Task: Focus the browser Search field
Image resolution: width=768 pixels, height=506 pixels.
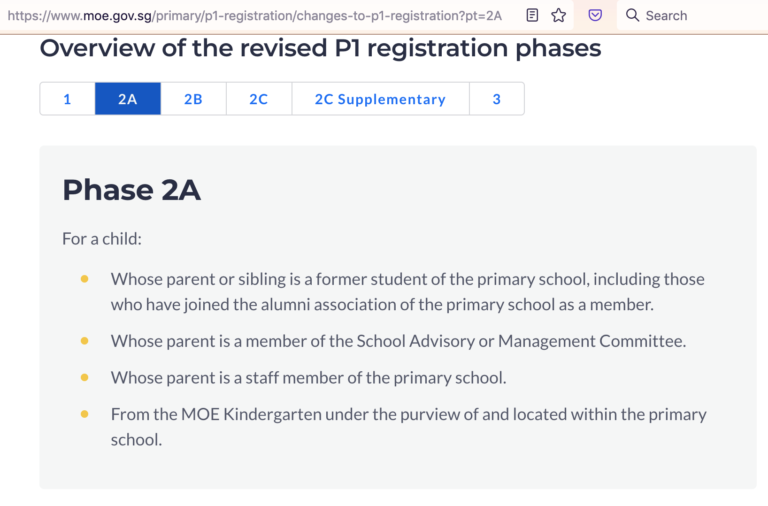Action: [692, 15]
